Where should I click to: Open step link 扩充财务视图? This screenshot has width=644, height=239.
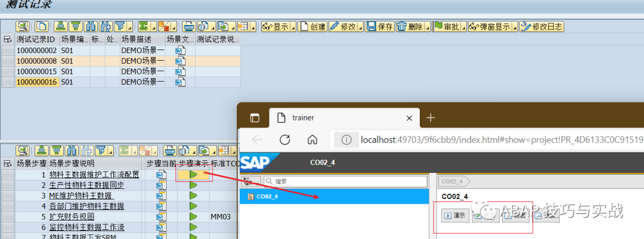click(x=72, y=216)
